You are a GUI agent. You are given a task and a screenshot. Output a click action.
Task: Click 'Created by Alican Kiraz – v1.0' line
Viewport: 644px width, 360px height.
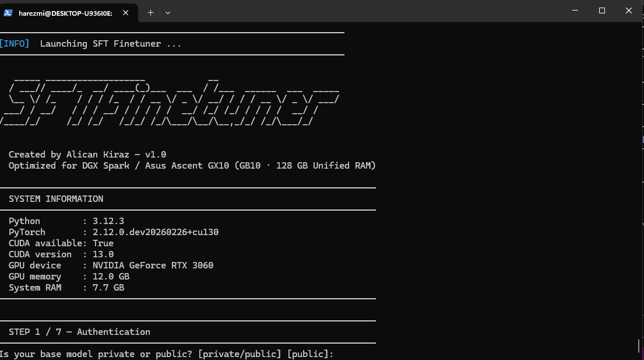pos(87,155)
